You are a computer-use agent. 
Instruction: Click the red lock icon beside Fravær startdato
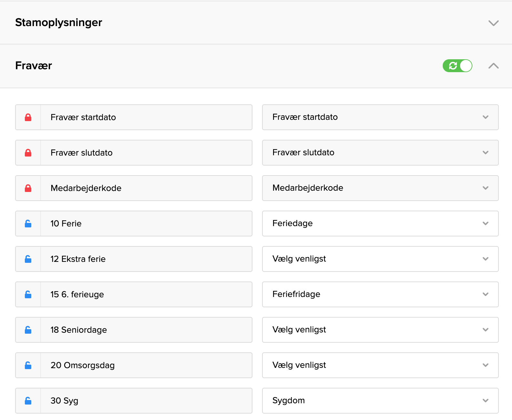28,117
